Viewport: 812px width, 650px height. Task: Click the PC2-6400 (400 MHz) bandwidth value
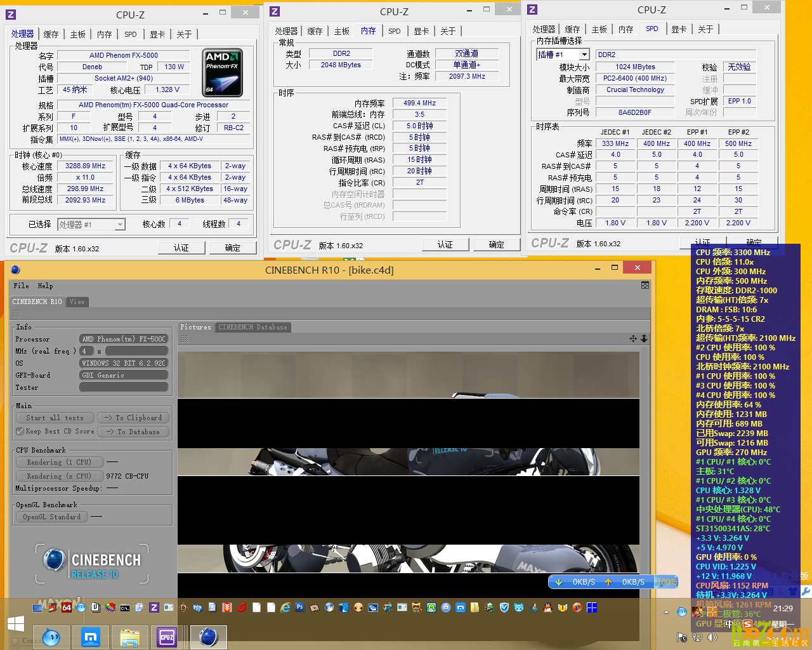pyautogui.click(x=635, y=78)
